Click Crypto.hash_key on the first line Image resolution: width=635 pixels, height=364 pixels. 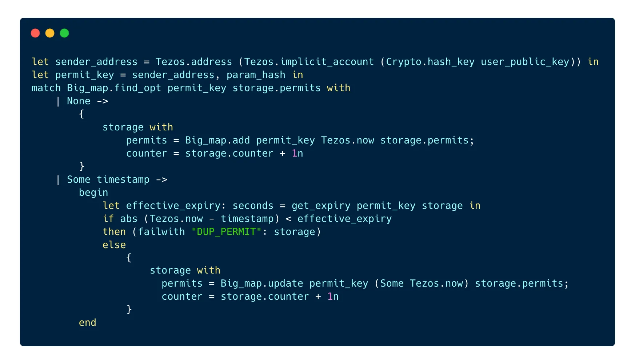click(430, 62)
